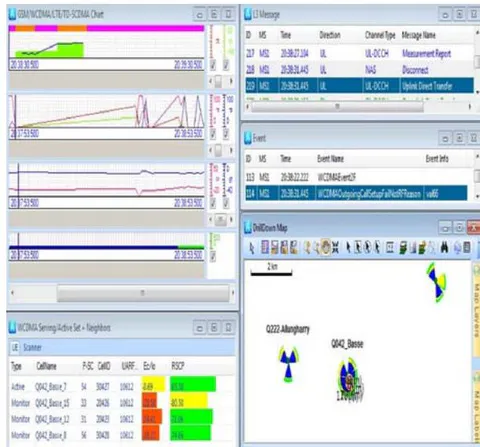Activate the pan hand tool in map toolbar

[x=326, y=247]
